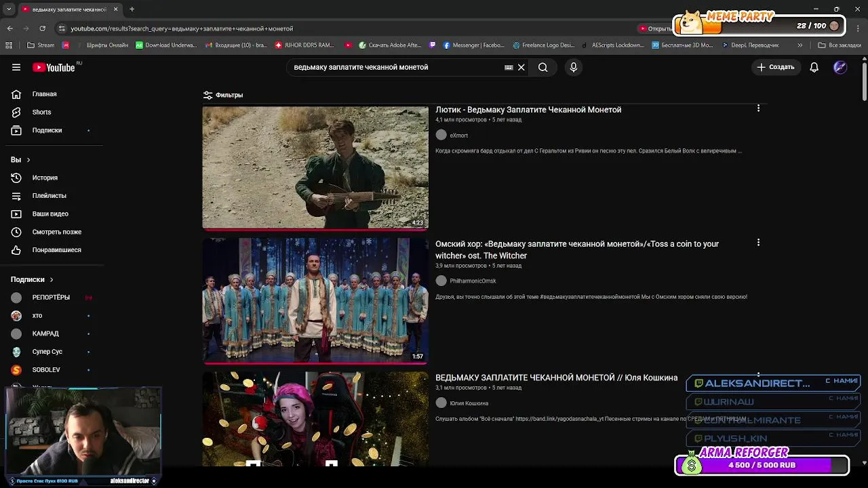Open the Фильтры search filters

[x=223, y=95]
